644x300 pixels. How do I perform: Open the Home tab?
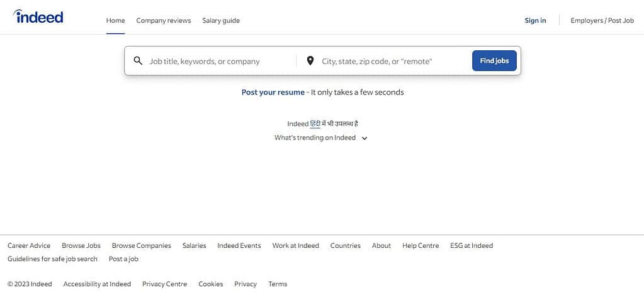[x=115, y=21]
